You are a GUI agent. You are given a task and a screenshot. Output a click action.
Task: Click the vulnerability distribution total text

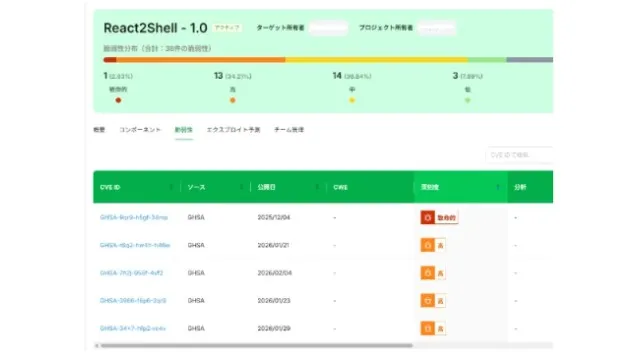(x=158, y=49)
